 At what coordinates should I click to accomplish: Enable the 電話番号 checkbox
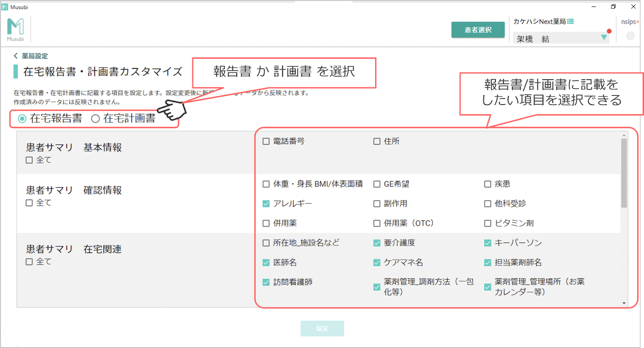coord(266,142)
